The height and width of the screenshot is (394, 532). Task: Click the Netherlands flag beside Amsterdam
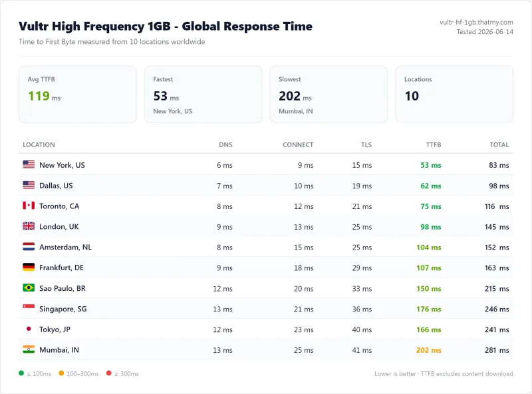pos(29,247)
